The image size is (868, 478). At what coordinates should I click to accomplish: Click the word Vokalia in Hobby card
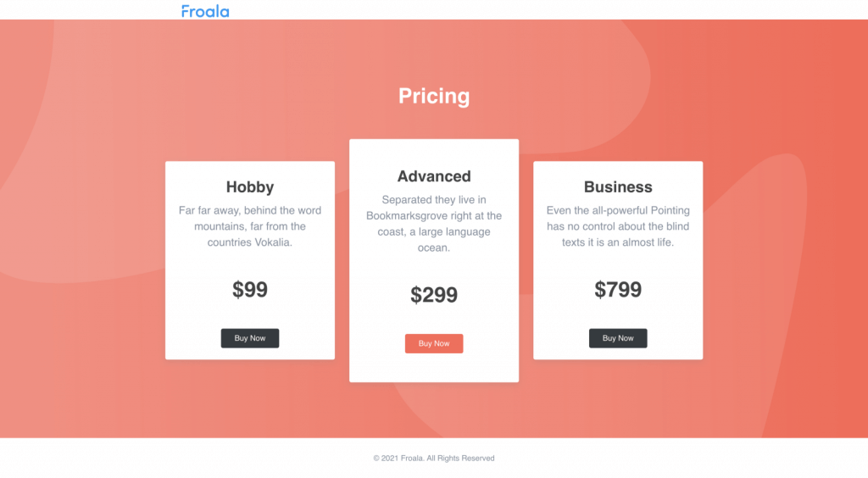pyautogui.click(x=271, y=242)
